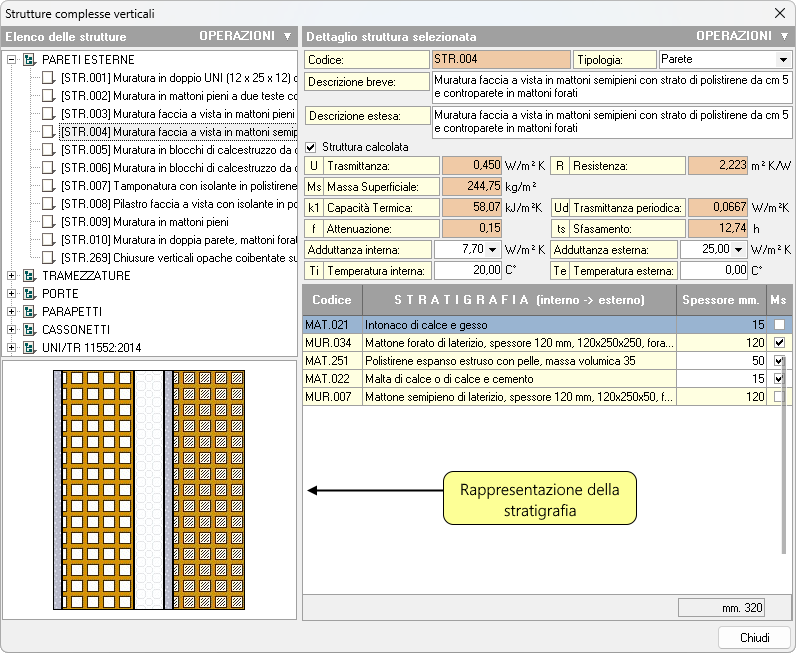Toggle the Struttura calcolata checkbox
Screen dimensions: 796x653
click(x=310, y=147)
